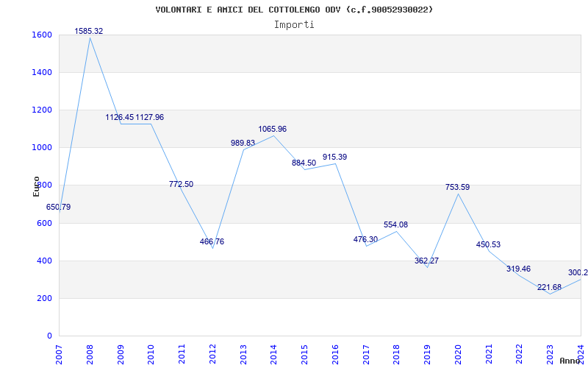Select the 915.39 data label
The width and height of the screenshot is (588, 368).
point(335,157)
